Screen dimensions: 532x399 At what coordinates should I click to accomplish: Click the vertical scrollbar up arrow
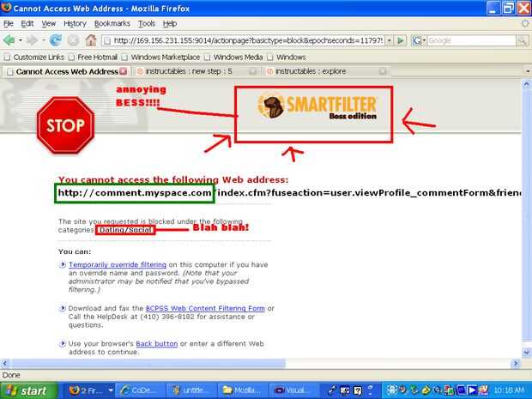(526, 83)
